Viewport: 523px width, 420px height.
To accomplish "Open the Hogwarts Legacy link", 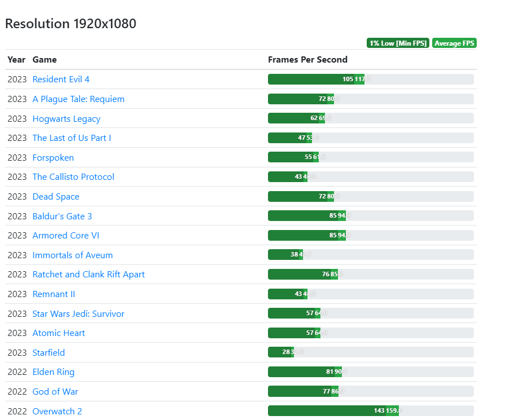I will pos(67,118).
